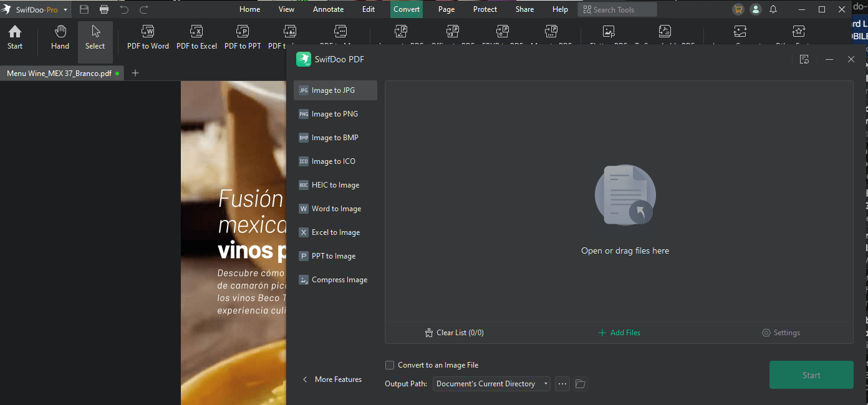Open conversion Settings

pos(781,333)
